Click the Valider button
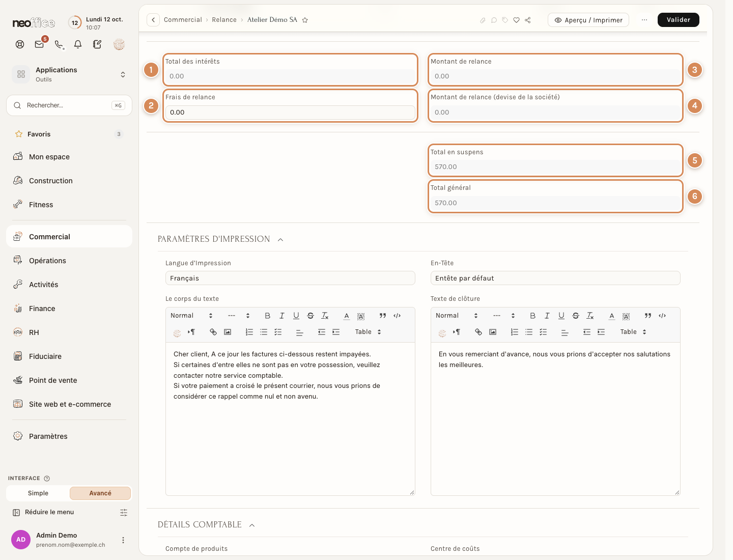Viewport: 733px width, 560px height. (x=679, y=20)
